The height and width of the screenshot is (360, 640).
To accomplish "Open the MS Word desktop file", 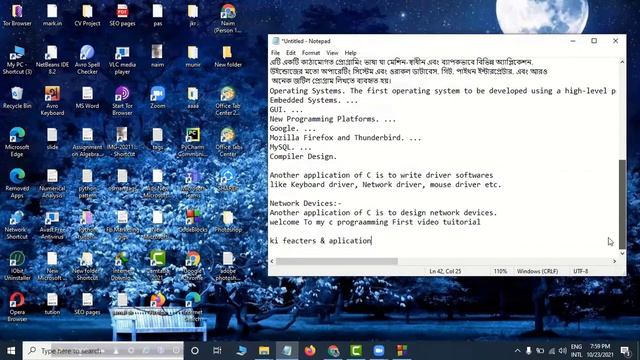I will pyautogui.click(x=87, y=98).
